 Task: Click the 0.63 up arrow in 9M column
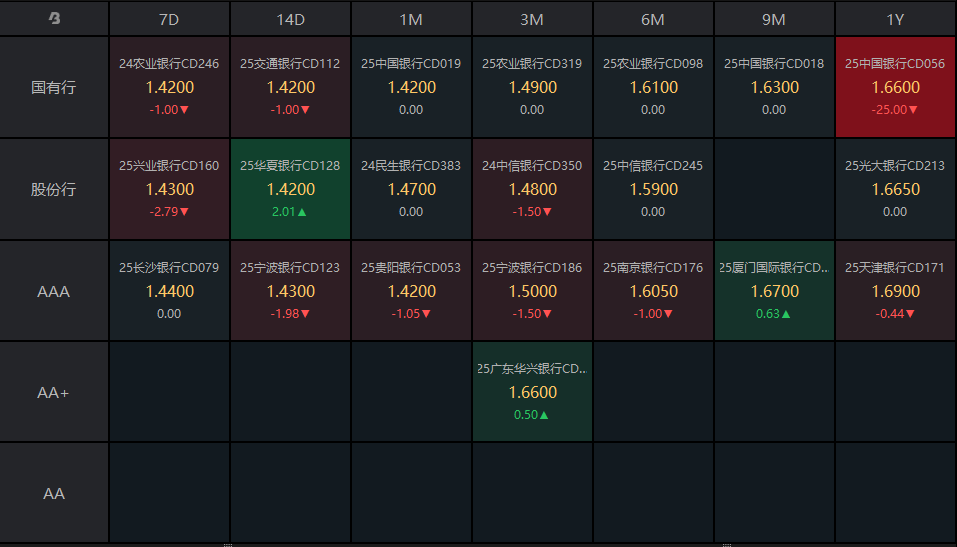[786, 314]
